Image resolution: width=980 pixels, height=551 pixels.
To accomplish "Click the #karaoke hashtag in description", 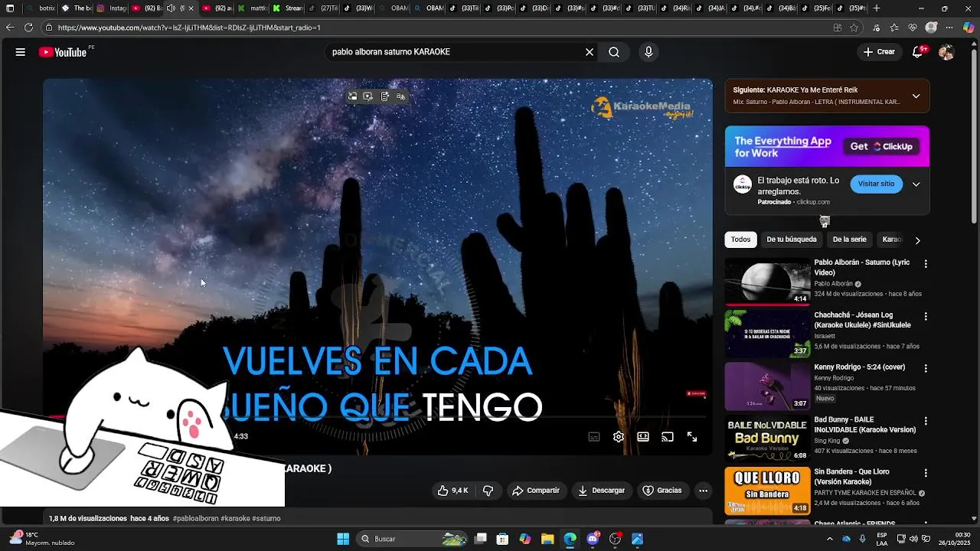I will (235, 518).
